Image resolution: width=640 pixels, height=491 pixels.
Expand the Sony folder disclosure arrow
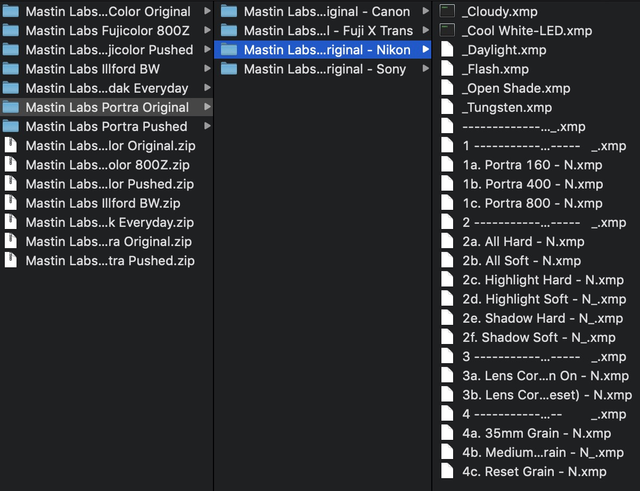click(424, 69)
